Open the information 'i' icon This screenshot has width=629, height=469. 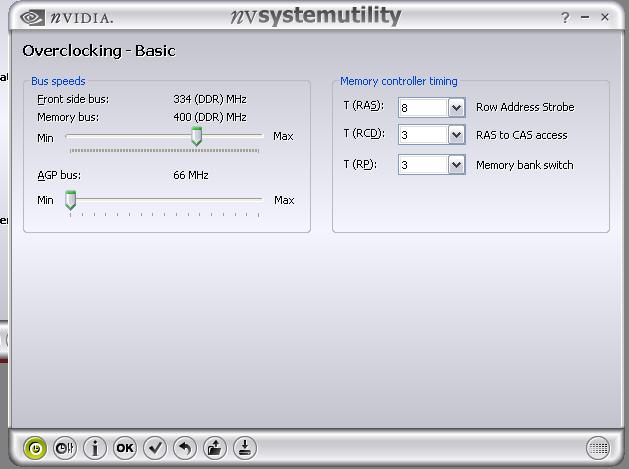(95, 448)
